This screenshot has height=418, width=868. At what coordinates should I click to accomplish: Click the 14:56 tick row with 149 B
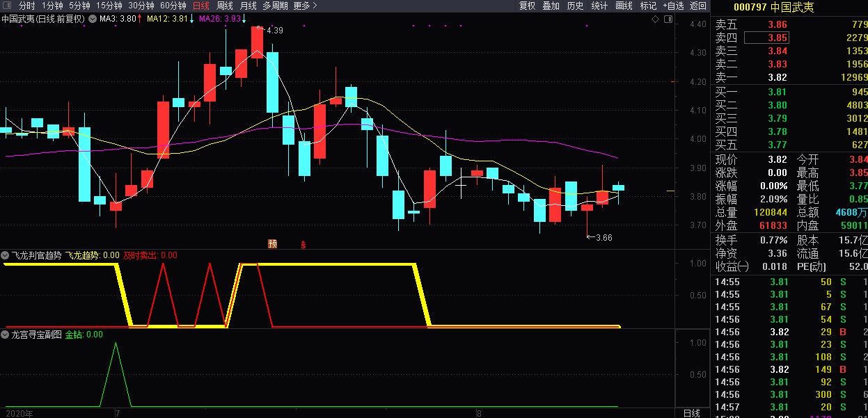coord(790,369)
